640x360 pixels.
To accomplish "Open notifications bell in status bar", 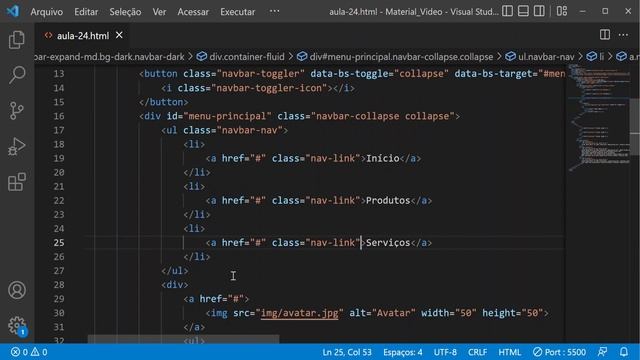I will point(624,352).
